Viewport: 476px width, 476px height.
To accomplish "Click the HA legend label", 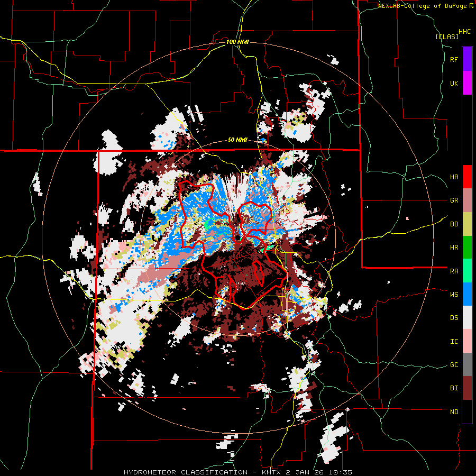I will [x=454, y=177].
